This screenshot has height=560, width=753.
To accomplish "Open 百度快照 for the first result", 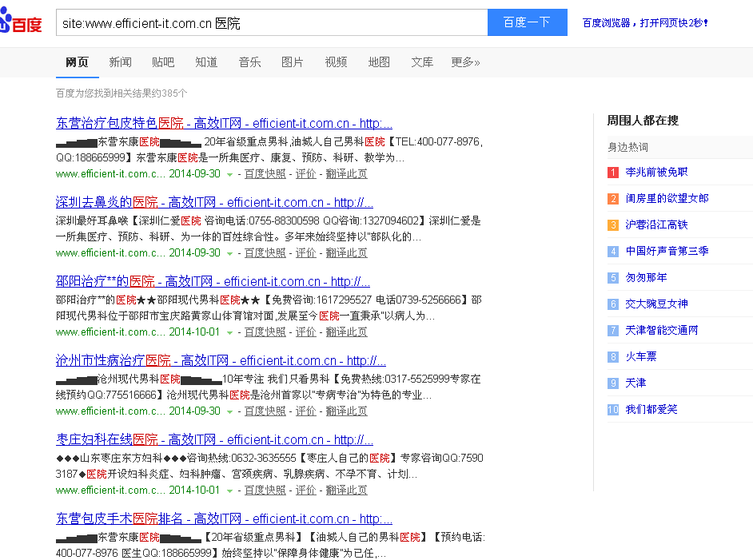I will coord(265,173).
